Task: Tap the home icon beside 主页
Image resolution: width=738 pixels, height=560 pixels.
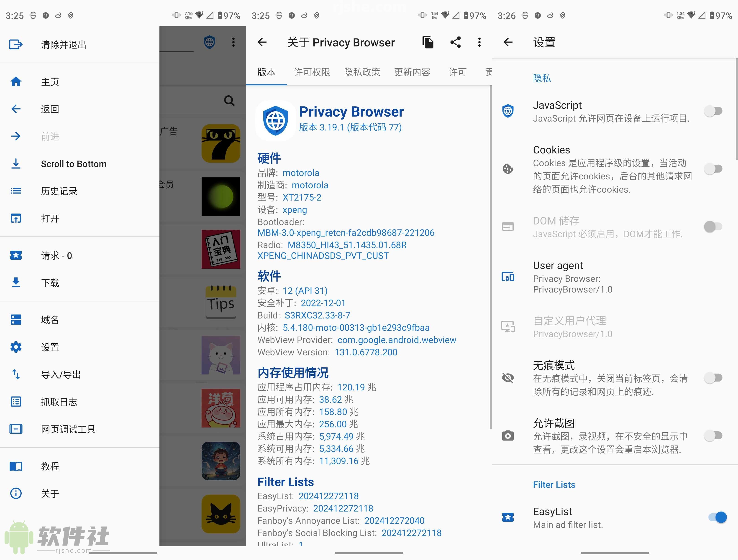Action: pos(16,81)
